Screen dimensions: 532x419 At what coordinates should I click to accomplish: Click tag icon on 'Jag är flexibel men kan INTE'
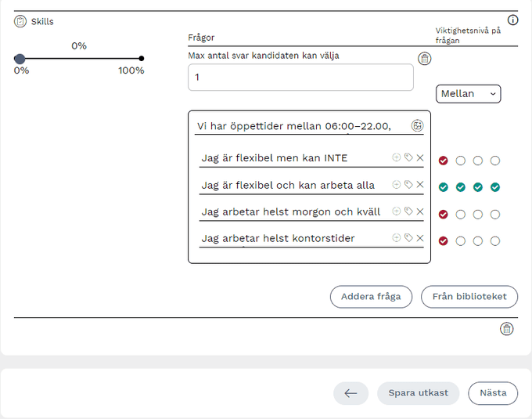[x=408, y=158]
